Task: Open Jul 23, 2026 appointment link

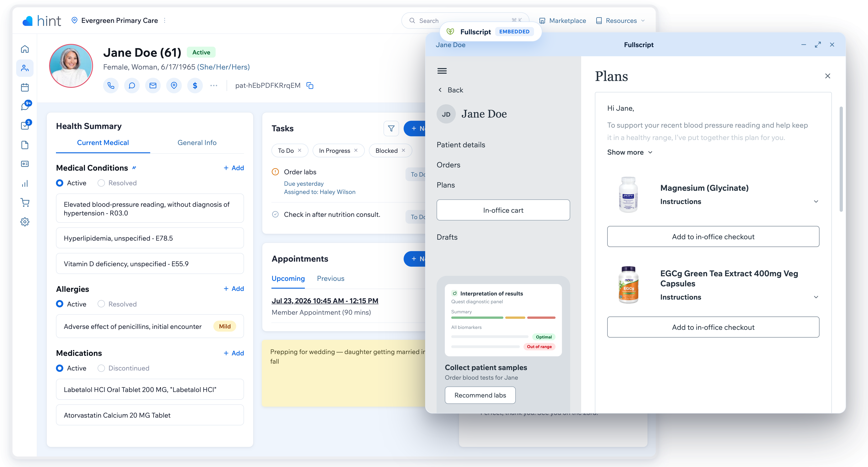Action: click(x=325, y=301)
